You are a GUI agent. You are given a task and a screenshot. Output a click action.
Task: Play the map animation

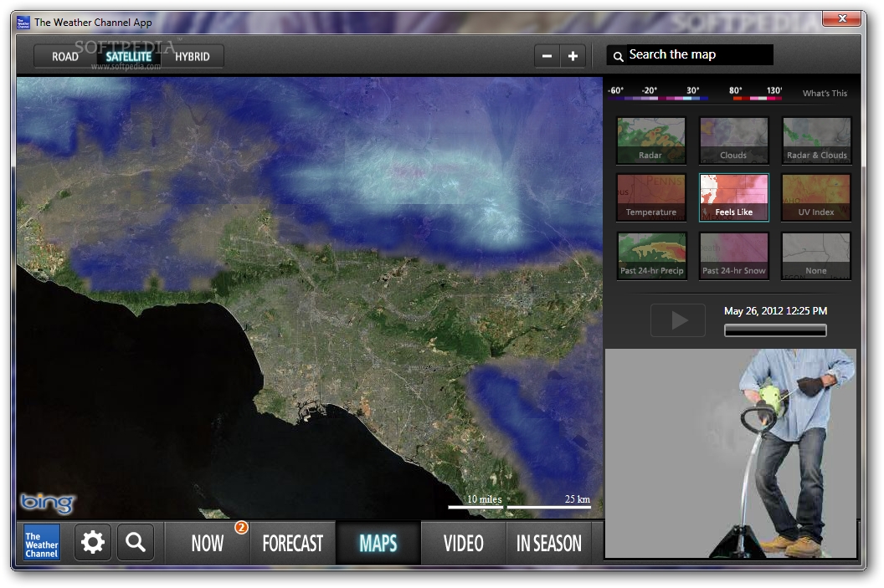pos(678,320)
